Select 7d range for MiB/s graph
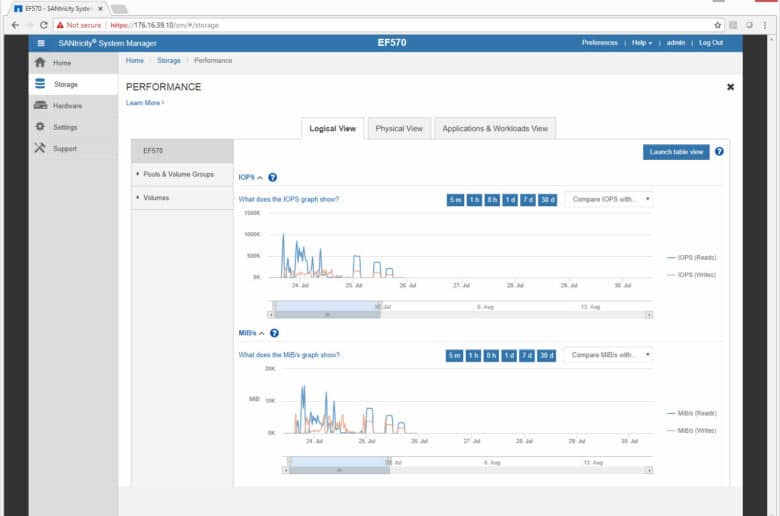This screenshot has height=516, width=780. click(x=527, y=356)
